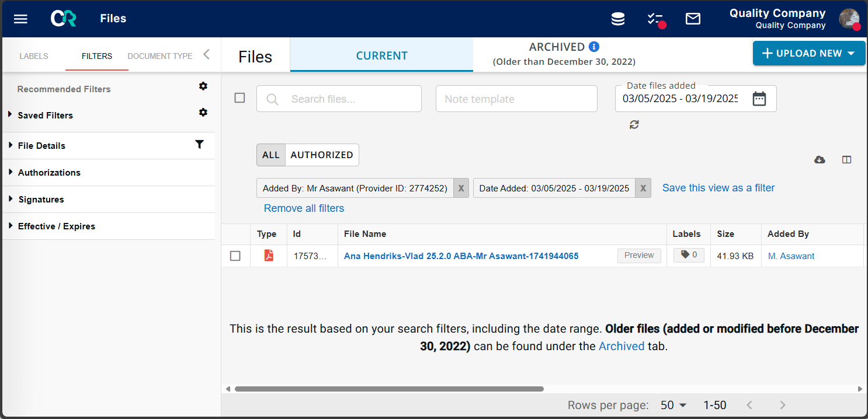The height and width of the screenshot is (419, 868).
Task: Select the AUTHORIZED toggle option
Action: [x=322, y=155]
